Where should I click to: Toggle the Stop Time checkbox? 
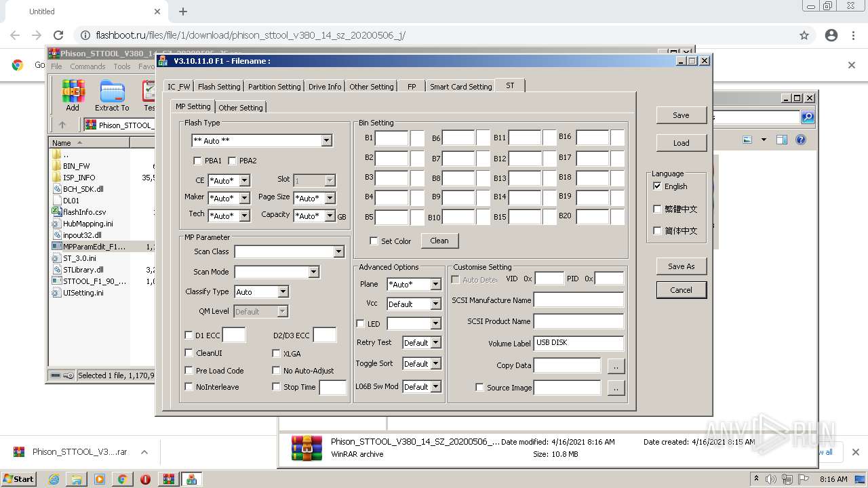pyautogui.click(x=276, y=387)
